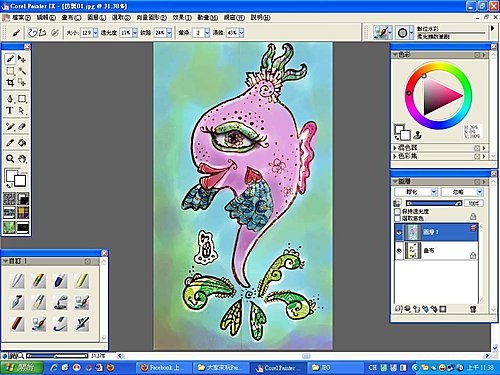Select the Magnifier tool
Image resolution: width=500 pixels, height=375 pixels.
(10, 159)
